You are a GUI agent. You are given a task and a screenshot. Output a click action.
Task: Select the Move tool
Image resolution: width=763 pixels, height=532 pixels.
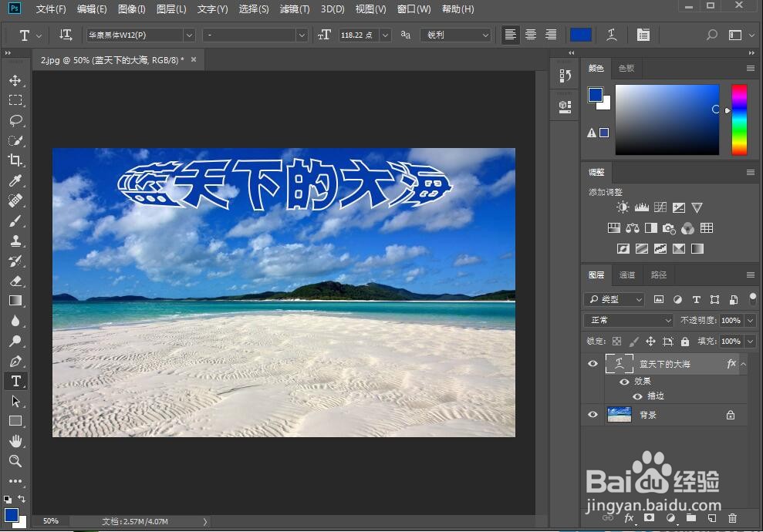[15, 79]
